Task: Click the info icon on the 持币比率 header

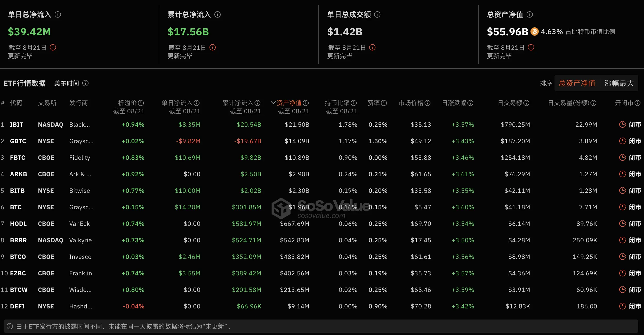Action: (x=354, y=103)
